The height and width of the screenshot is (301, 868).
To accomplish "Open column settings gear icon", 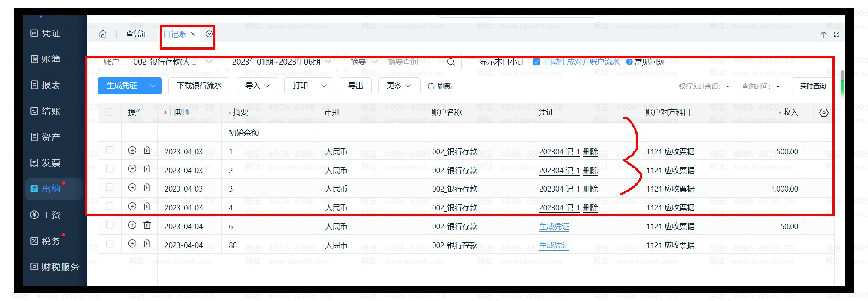I will (823, 113).
